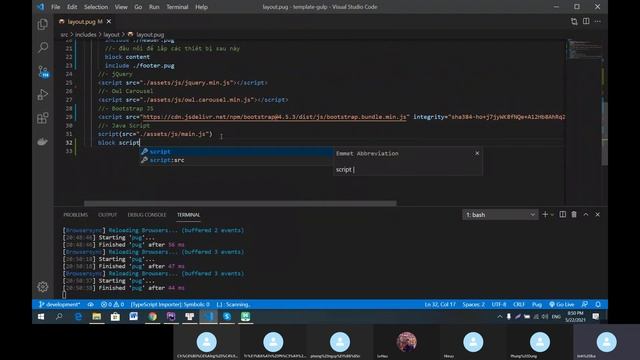Click the 'development*' branch in status bar

coord(60,304)
